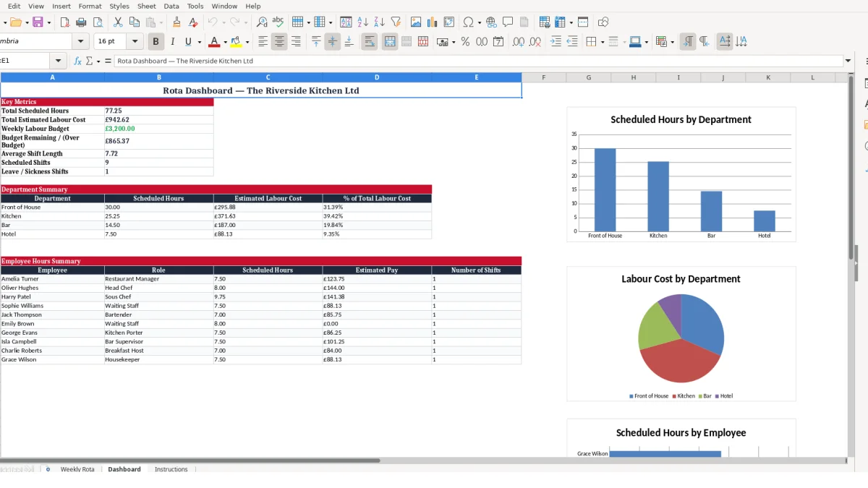
Task: Sort ascending A to Z
Action: pos(363,22)
